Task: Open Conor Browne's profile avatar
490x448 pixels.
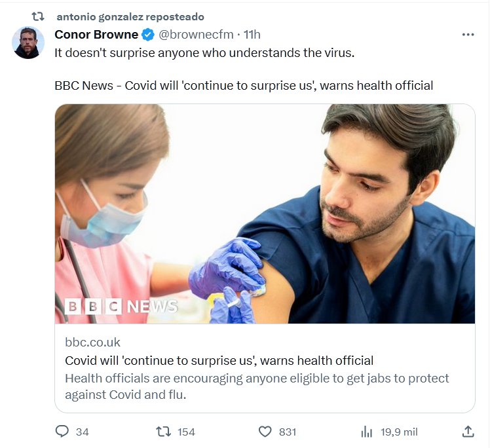Action: [28, 43]
